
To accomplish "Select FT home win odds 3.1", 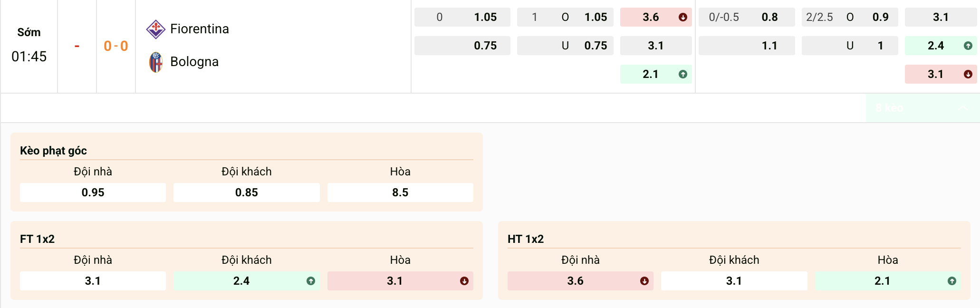I will click(93, 281).
